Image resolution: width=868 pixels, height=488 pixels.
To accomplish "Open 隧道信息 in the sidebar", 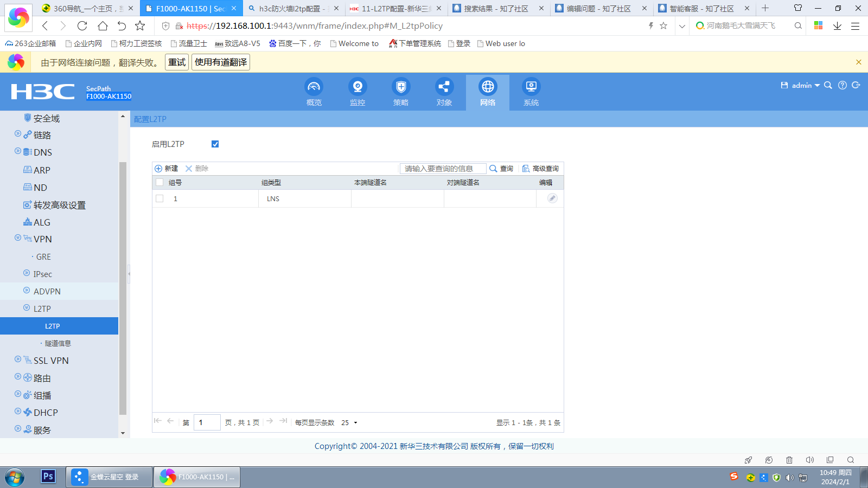I will [58, 343].
